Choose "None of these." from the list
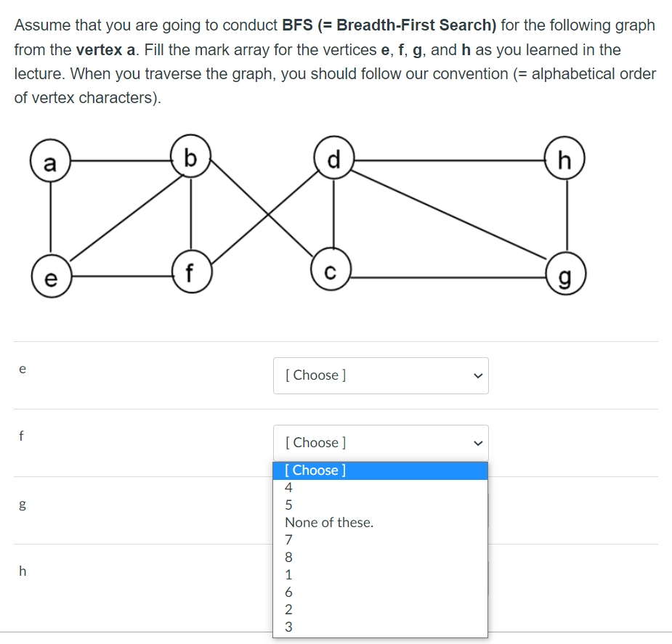This screenshot has height=644, width=672. click(x=328, y=522)
